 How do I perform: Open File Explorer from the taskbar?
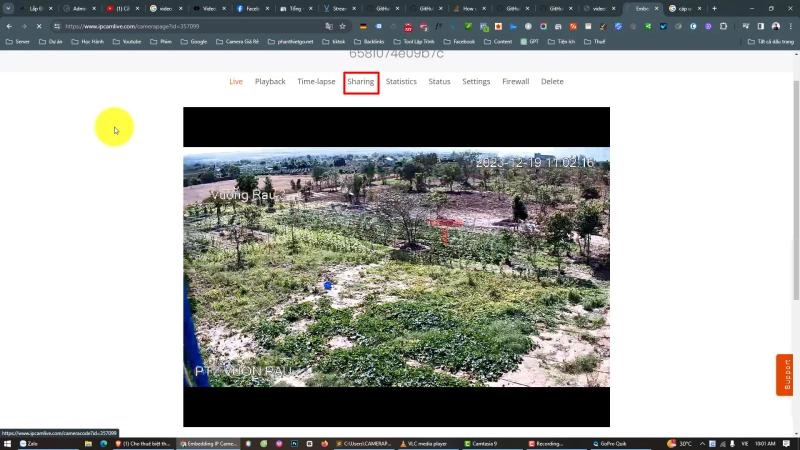point(88,444)
